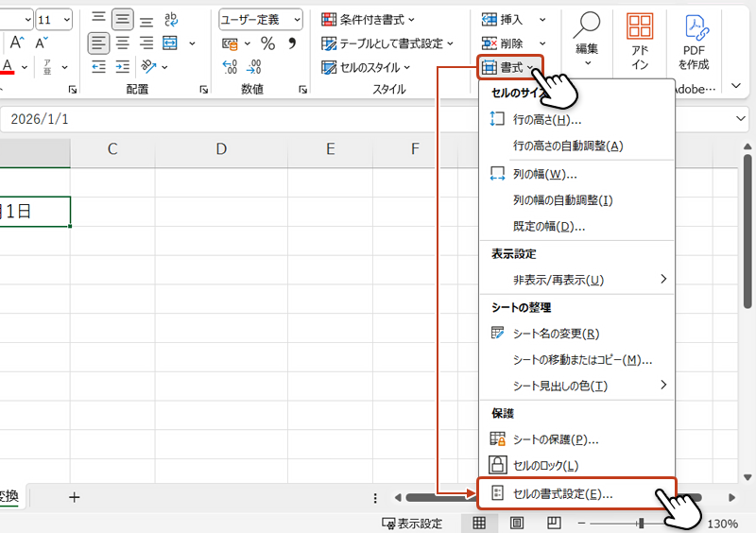Click PDFを作成 Adobe button
756x533 pixels.
694,43
